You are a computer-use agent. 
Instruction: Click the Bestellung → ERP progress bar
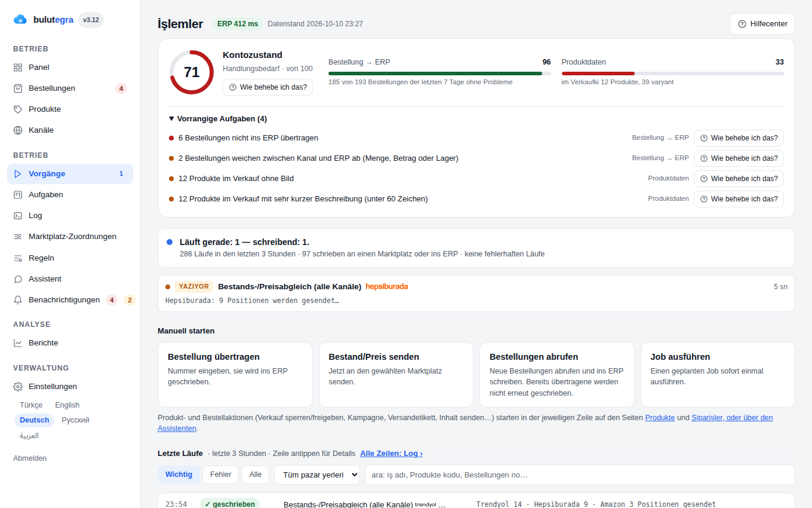[x=439, y=74]
